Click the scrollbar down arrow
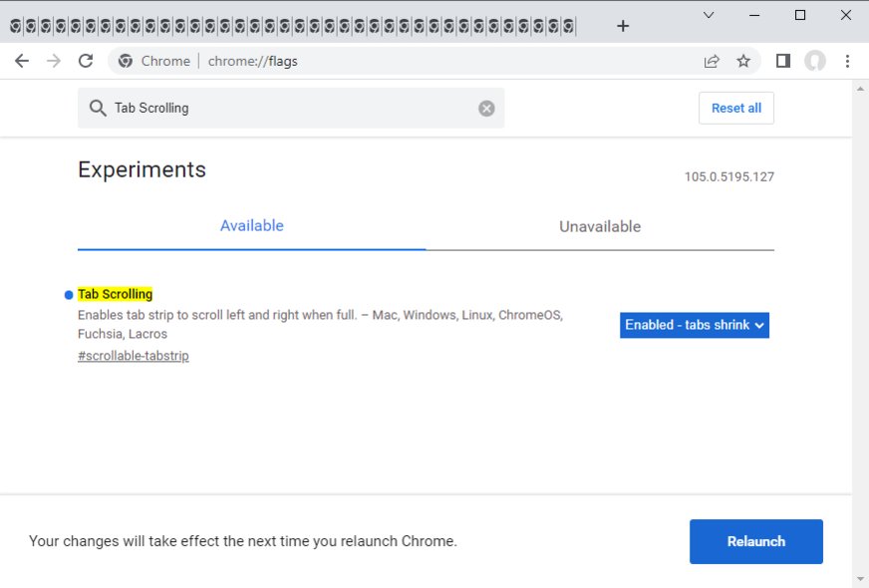The height and width of the screenshot is (588, 869). [x=861, y=579]
